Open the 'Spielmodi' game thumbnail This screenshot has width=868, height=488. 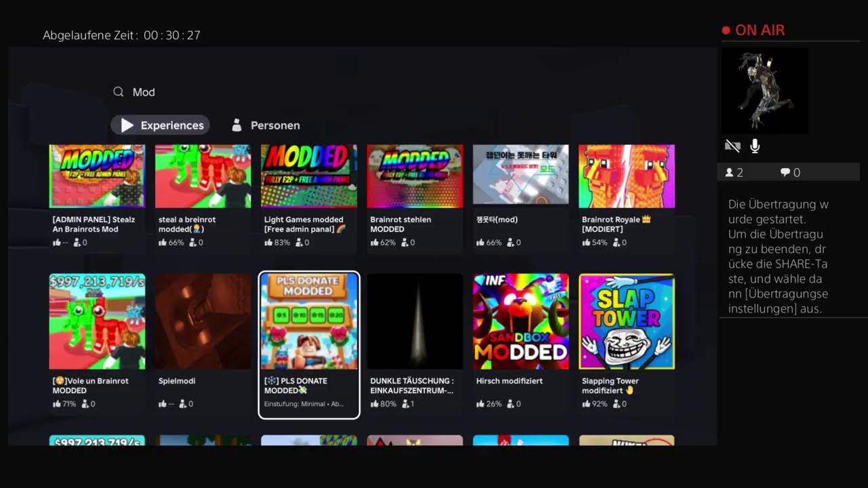pyautogui.click(x=203, y=321)
